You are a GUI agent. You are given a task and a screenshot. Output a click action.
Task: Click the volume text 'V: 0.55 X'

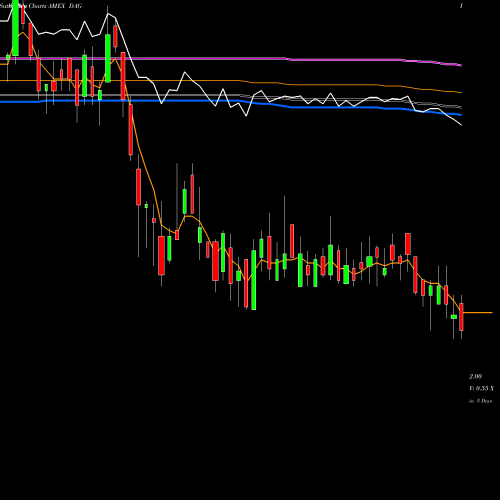[481, 388]
